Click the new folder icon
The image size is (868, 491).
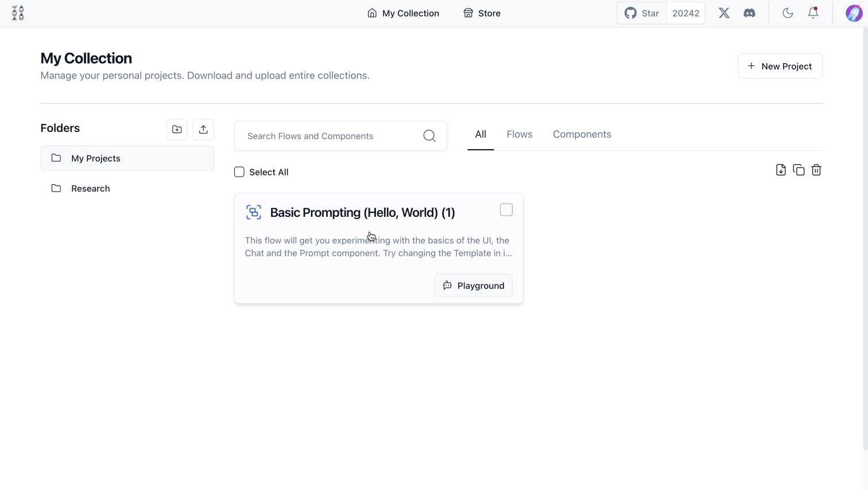tap(177, 130)
